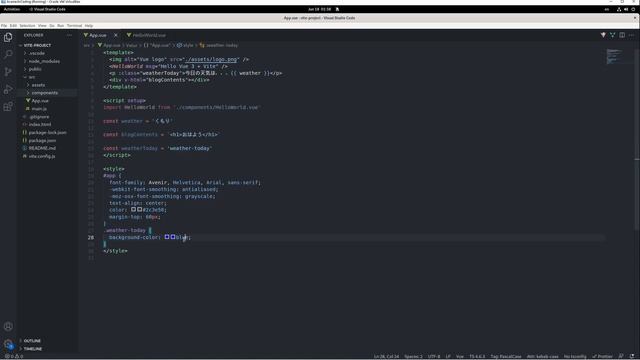Image resolution: width=640 pixels, height=360 pixels.
Task: Split the editor to the right
Action: tap(622, 35)
